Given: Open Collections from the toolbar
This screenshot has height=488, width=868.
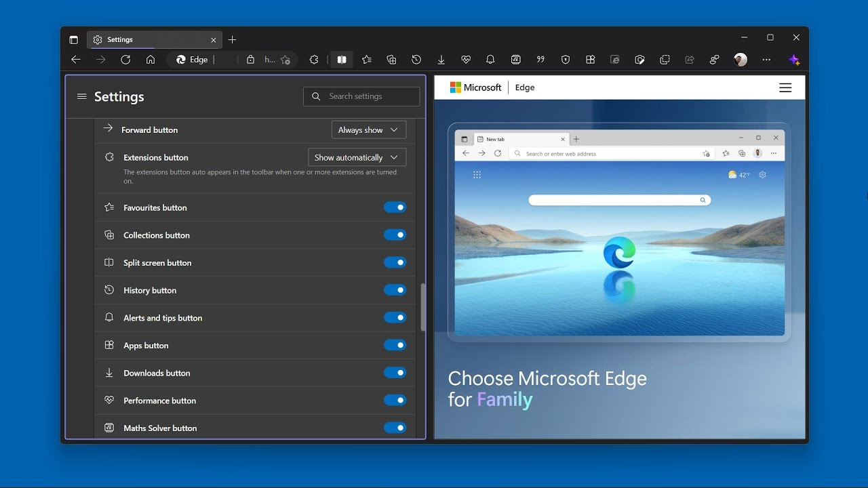Looking at the screenshot, I should (391, 60).
